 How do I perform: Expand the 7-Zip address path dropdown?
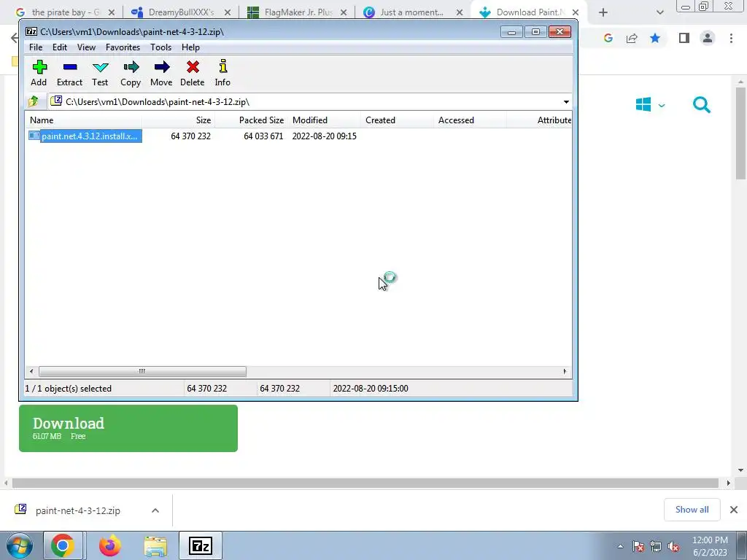click(x=566, y=102)
